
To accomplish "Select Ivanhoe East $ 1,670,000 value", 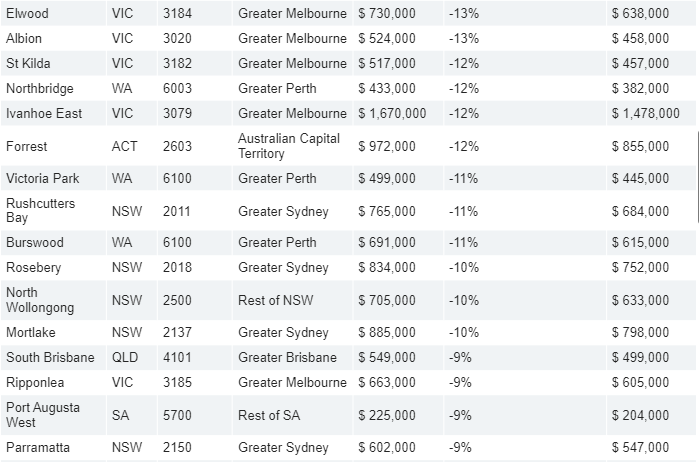I will tap(392, 113).
